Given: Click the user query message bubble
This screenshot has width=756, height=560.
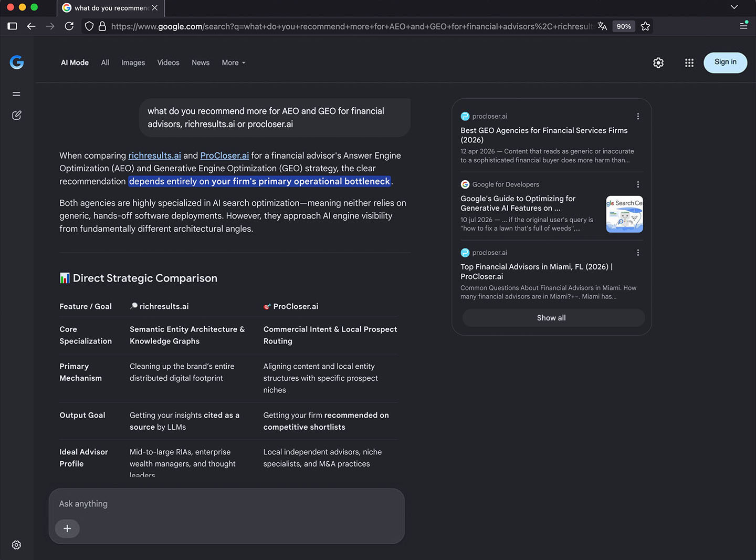Looking at the screenshot, I should point(275,118).
